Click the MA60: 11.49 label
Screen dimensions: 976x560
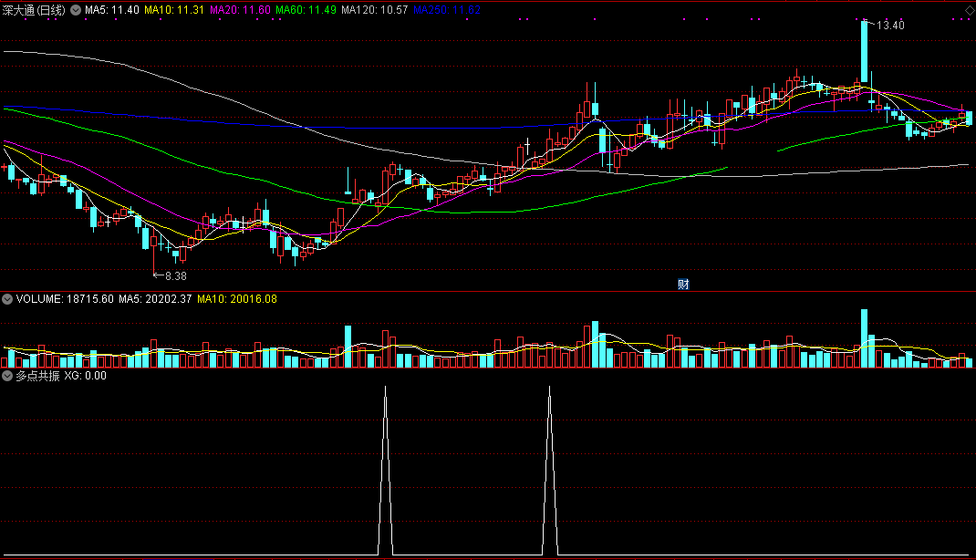[306, 10]
